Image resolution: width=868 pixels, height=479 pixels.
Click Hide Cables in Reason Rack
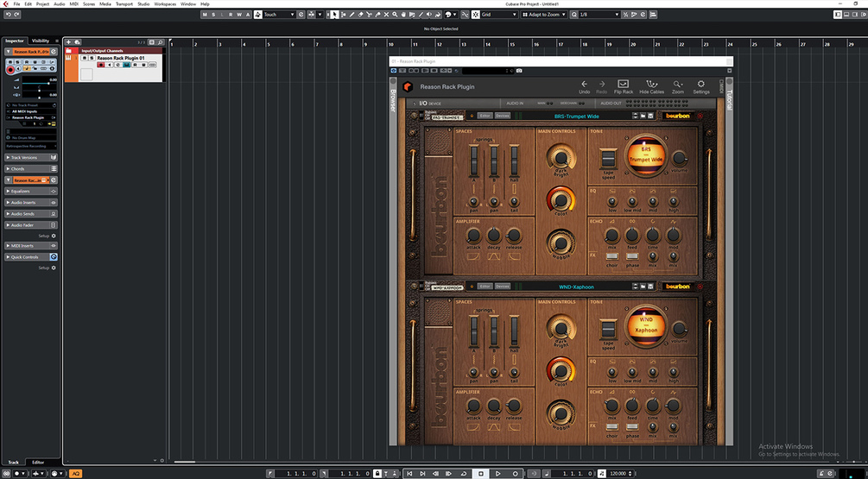(x=651, y=87)
